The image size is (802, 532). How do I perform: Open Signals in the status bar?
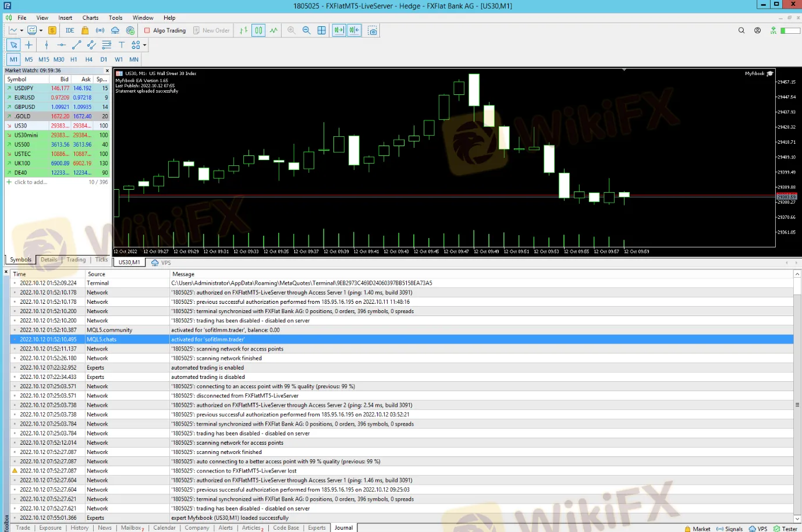click(x=729, y=529)
